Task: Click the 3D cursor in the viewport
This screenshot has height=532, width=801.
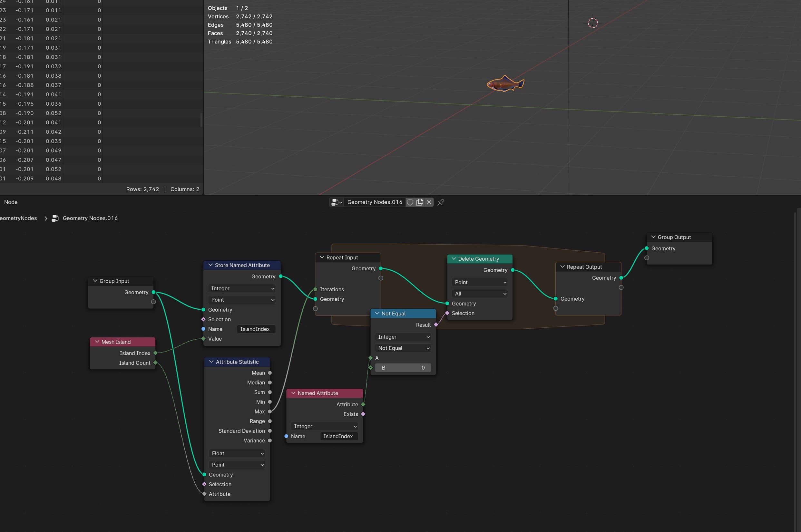Action: pyautogui.click(x=592, y=23)
